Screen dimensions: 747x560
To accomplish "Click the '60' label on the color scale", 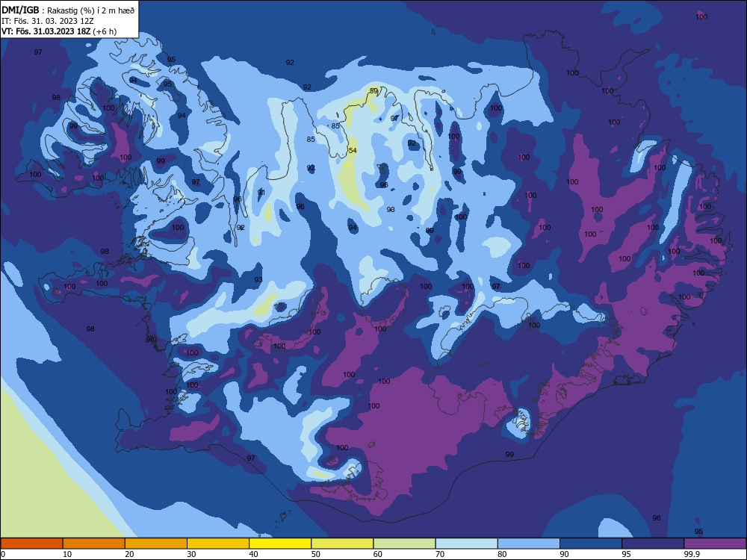I will pyautogui.click(x=378, y=554).
